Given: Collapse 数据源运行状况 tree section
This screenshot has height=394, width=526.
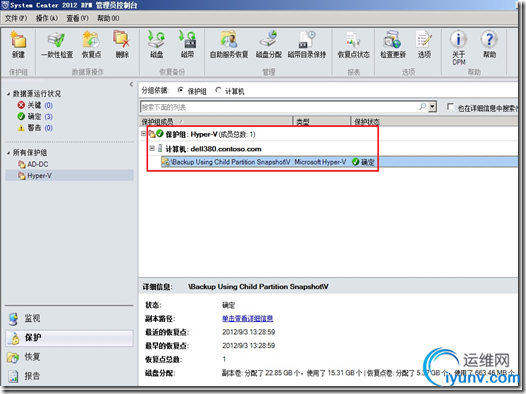Looking at the screenshot, I should 8,94.
